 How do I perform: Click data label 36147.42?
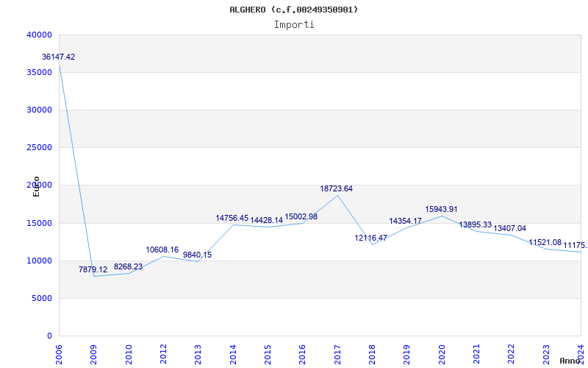pyautogui.click(x=58, y=57)
